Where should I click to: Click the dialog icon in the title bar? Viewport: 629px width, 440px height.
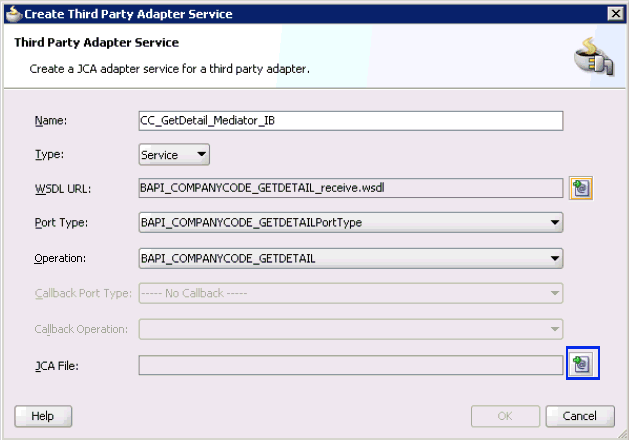[x=11, y=13]
